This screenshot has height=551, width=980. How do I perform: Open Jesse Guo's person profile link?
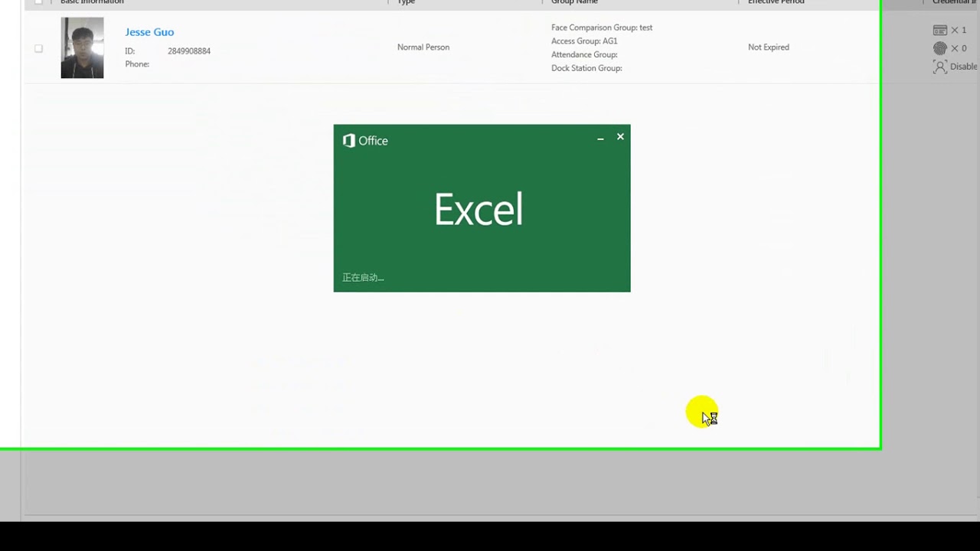[149, 32]
